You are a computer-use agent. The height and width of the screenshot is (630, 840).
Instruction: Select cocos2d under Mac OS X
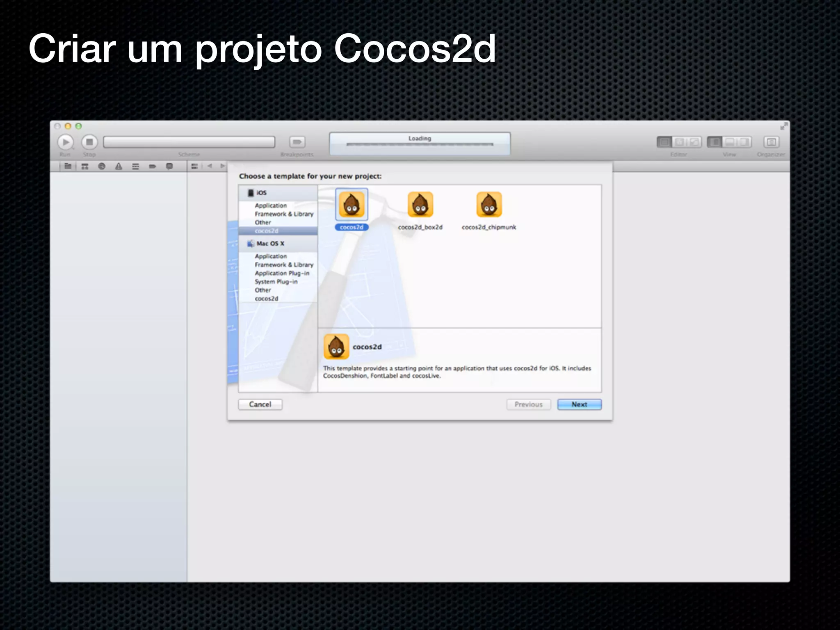pyautogui.click(x=266, y=299)
